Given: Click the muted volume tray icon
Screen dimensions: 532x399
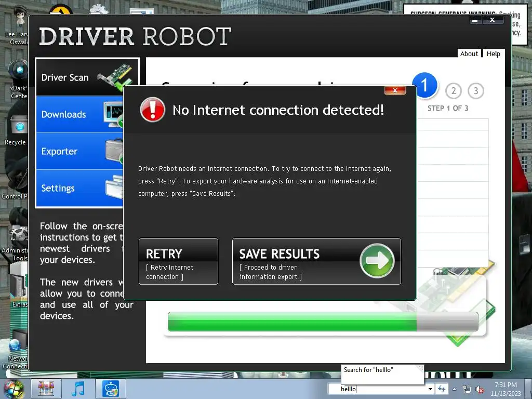Looking at the screenshot, I should (480, 390).
